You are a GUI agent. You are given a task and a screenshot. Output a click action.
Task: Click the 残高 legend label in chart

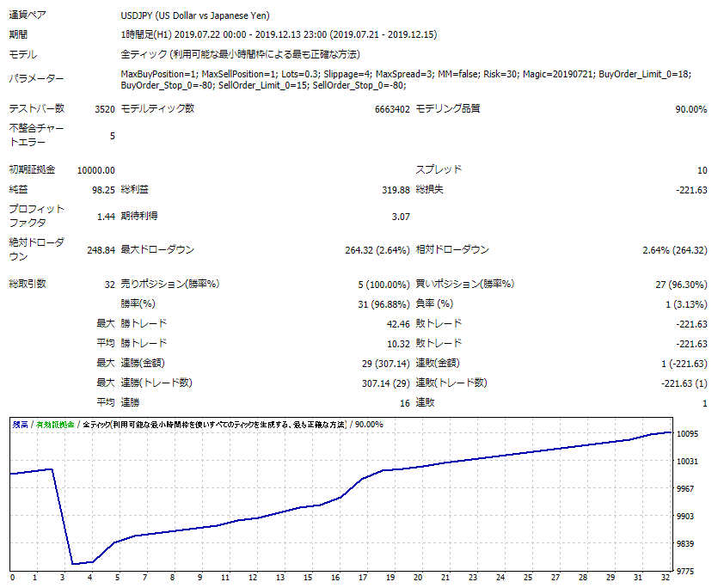pos(21,425)
